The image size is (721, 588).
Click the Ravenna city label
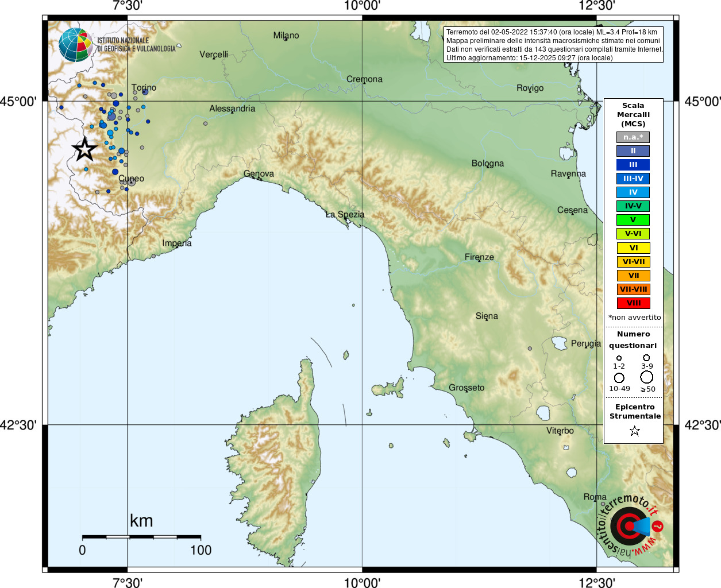(568, 174)
